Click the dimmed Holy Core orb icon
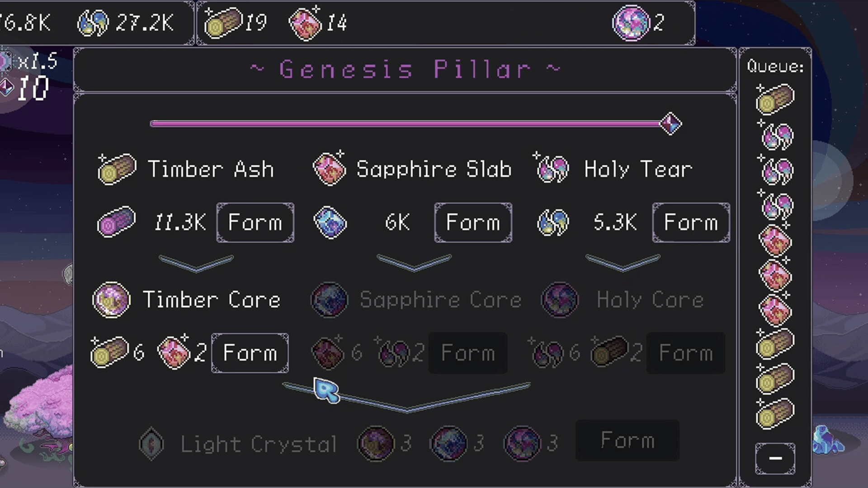This screenshot has height=488, width=868. pos(560,300)
